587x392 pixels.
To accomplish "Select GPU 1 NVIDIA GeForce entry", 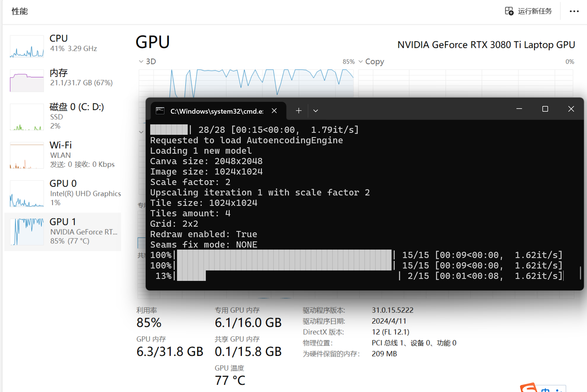I will (x=63, y=231).
